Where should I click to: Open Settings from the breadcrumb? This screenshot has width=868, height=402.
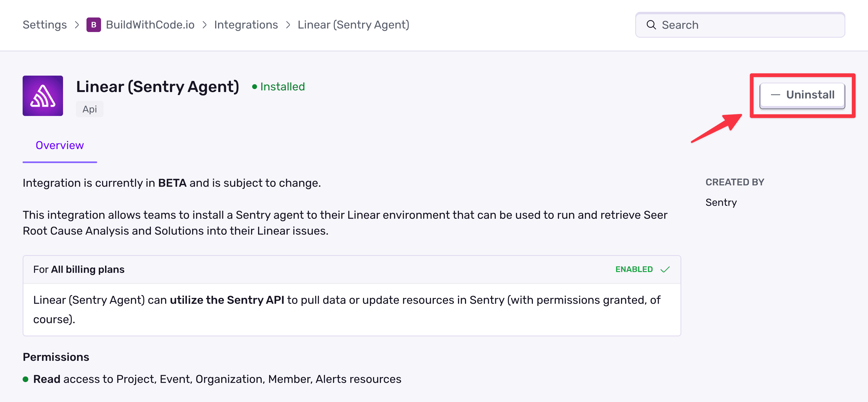click(x=44, y=24)
